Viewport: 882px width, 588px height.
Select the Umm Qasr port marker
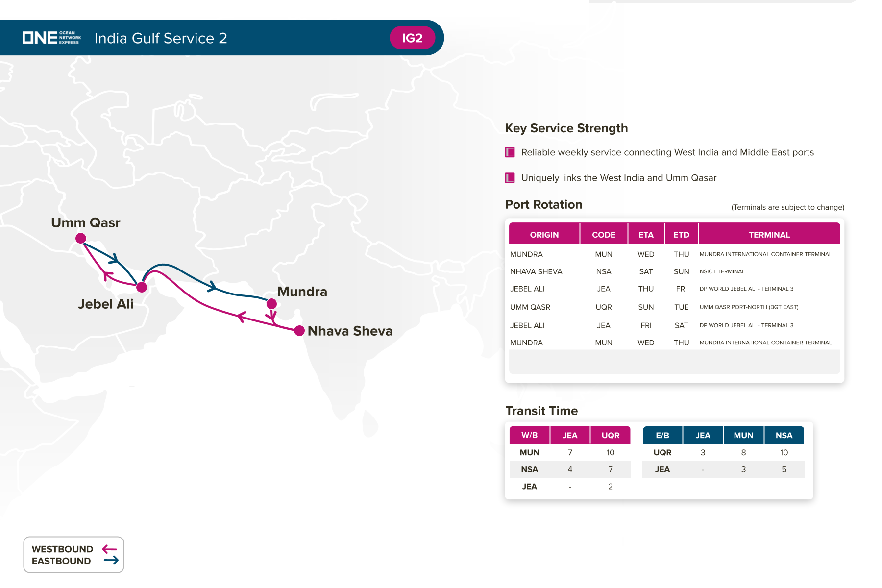point(81,238)
